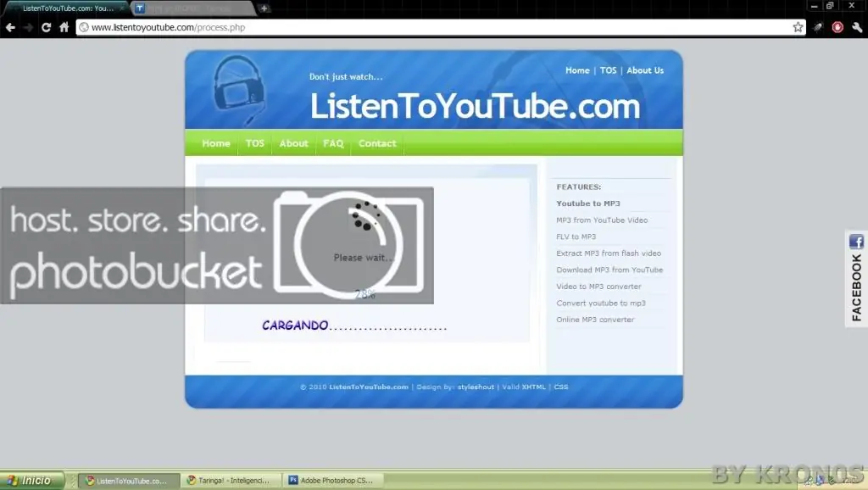Click the headphones logo in site header
The width and height of the screenshot is (868, 490).
pyautogui.click(x=239, y=90)
